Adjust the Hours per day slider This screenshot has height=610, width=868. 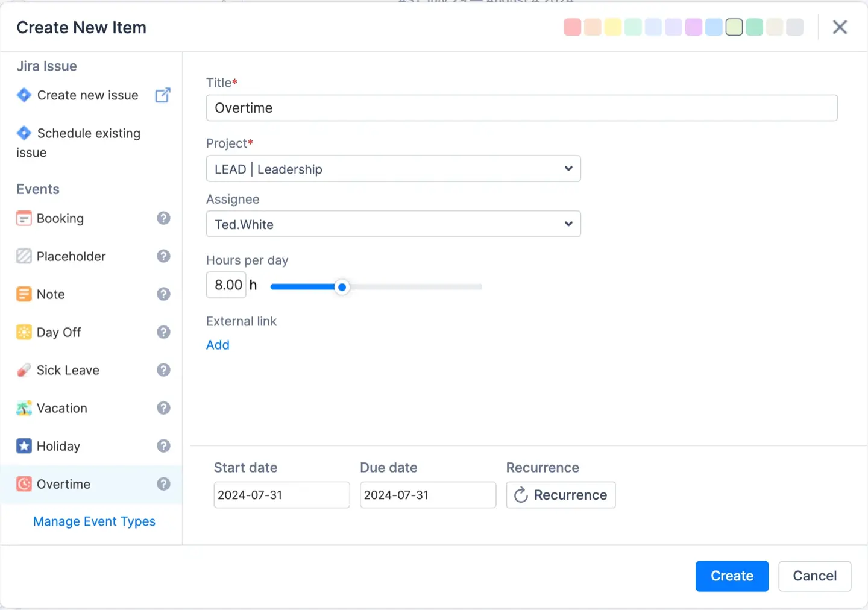click(342, 287)
